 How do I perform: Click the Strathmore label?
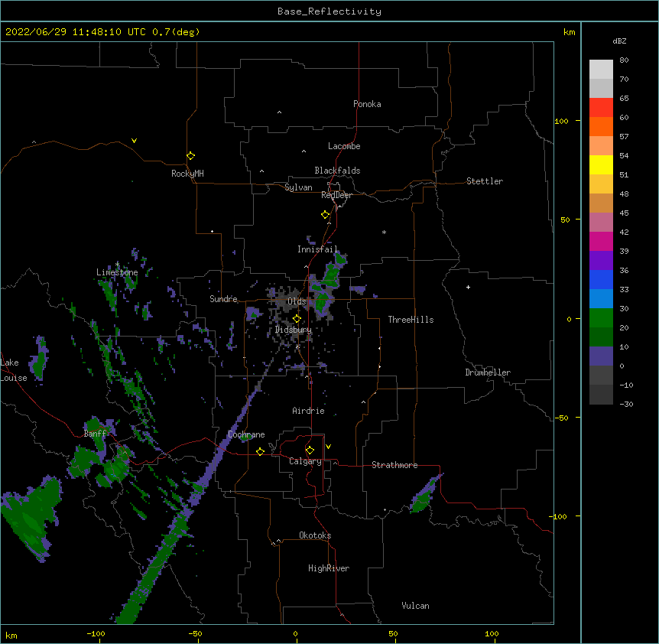pyautogui.click(x=394, y=465)
